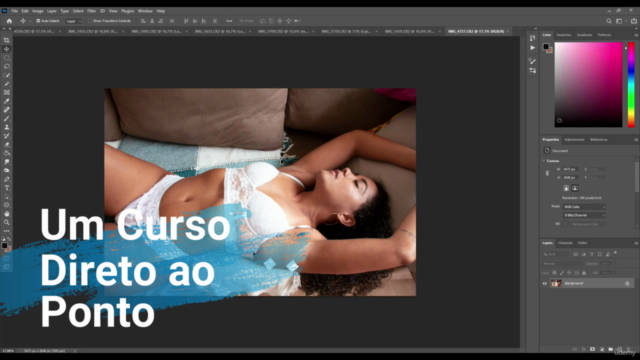The width and height of the screenshot is (640, 360).
Task: Open the Layers panel options menu
Action: pyautogui.click(x=636, y=243)
